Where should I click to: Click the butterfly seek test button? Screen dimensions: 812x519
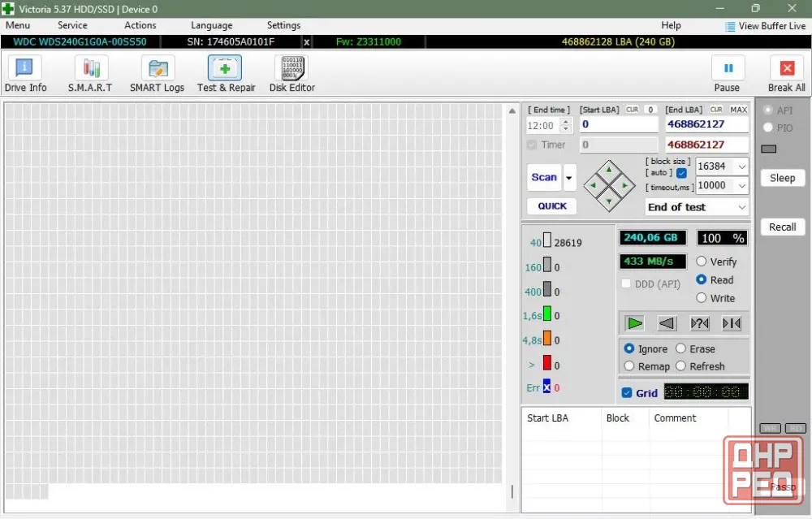(732, 324)
